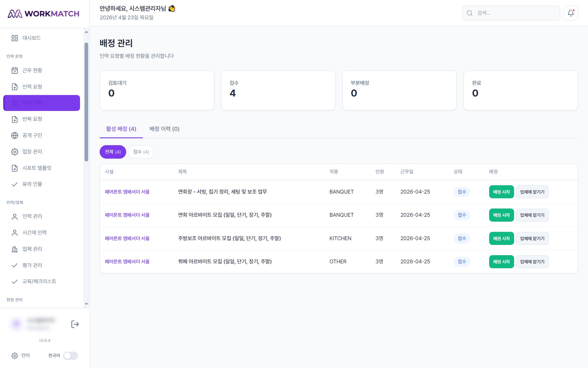Click the 부분배정 summary card
This screenshot has height=368, width=588.
[x=399, y=91]
